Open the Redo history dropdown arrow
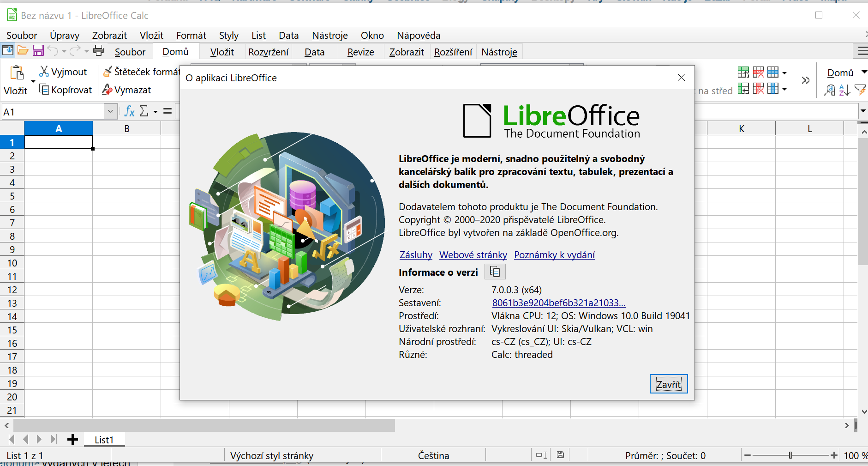The width and height of the screenshot is (868, 466). [x=86, y=51]
